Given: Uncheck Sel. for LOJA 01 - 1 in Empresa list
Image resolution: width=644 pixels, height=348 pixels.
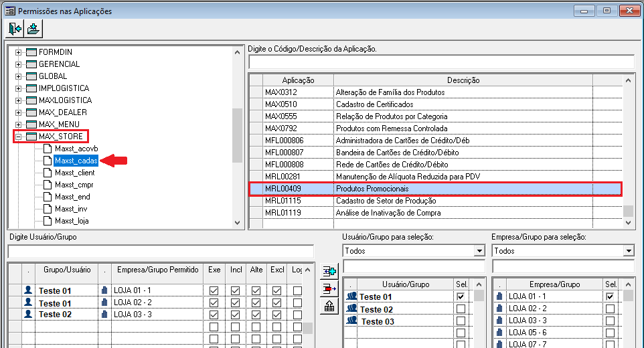Looking at the screenshot, I should tap(611, 296).
